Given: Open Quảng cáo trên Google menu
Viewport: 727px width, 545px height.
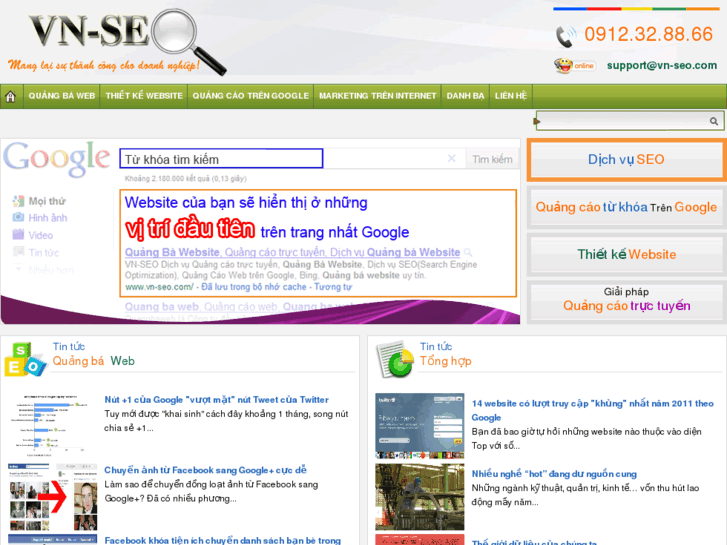Looking at the screenshot, I should 250,96.
